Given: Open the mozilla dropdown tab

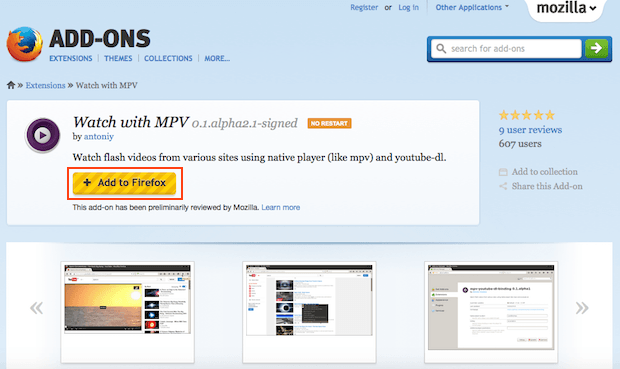Looking at the screenshot, I should 566,8.
